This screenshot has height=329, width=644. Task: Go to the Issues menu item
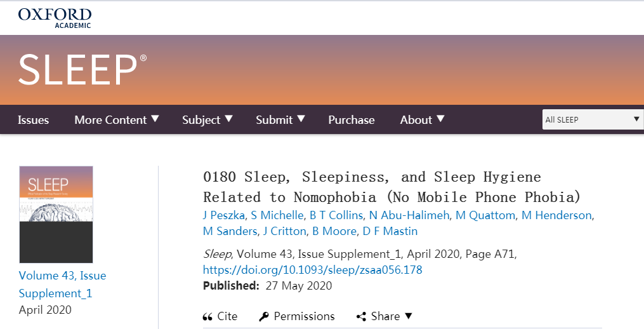(33, 119)
